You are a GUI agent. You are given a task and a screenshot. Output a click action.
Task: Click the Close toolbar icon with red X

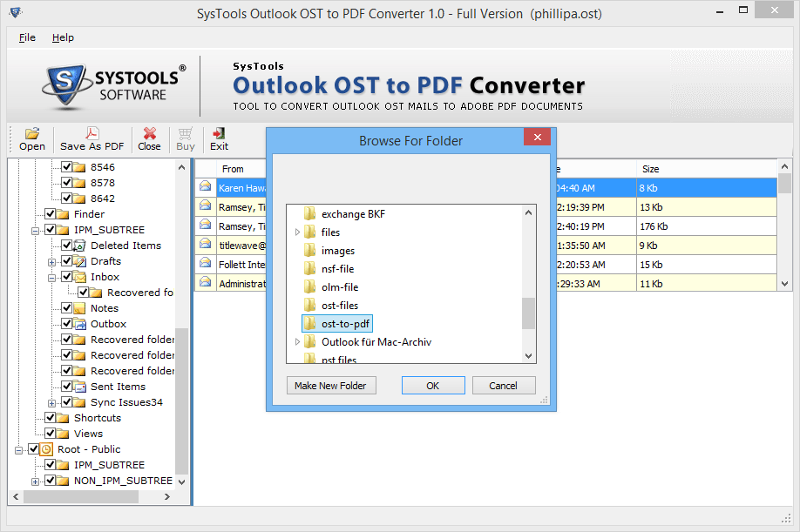(150, 134)
